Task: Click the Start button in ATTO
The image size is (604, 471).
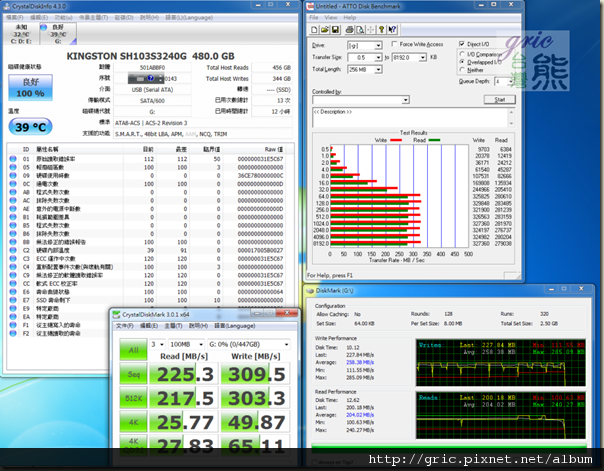Action: tap(499, 100)
